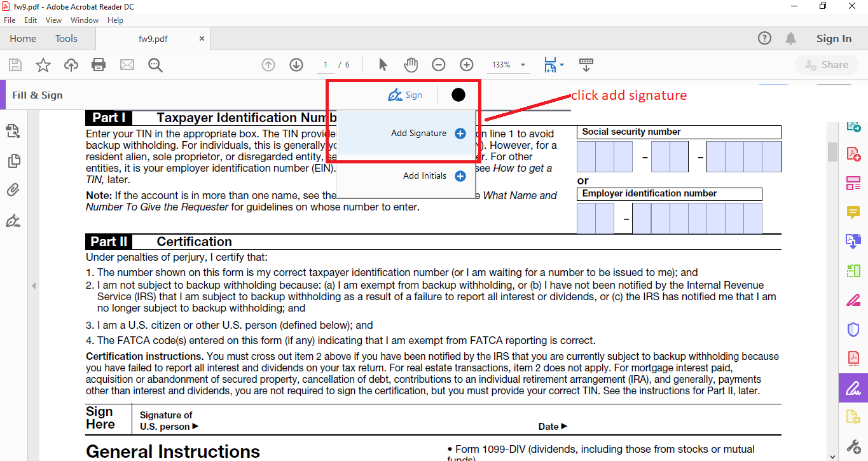This screenshot has width=868, height=461.
Task: Switch to the Tools tab
Action: [x=66, y=39]
